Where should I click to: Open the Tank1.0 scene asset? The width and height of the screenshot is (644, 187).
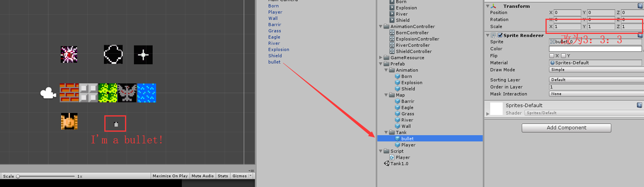[x=399, y=164]
